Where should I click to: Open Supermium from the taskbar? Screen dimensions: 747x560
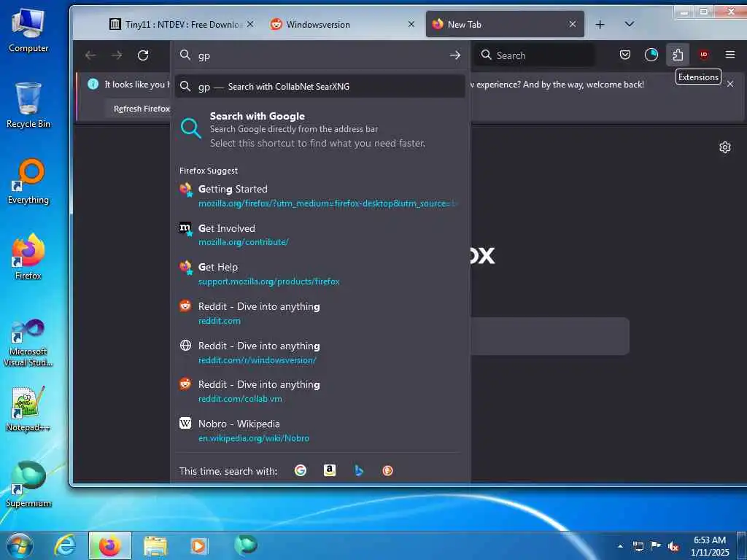pyautogui.click(x=246, y=545)
